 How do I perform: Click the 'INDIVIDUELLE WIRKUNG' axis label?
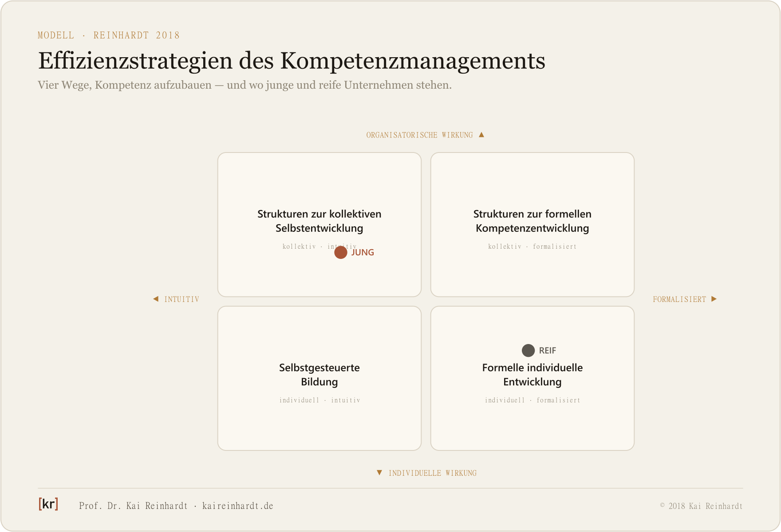click(433, 473)
